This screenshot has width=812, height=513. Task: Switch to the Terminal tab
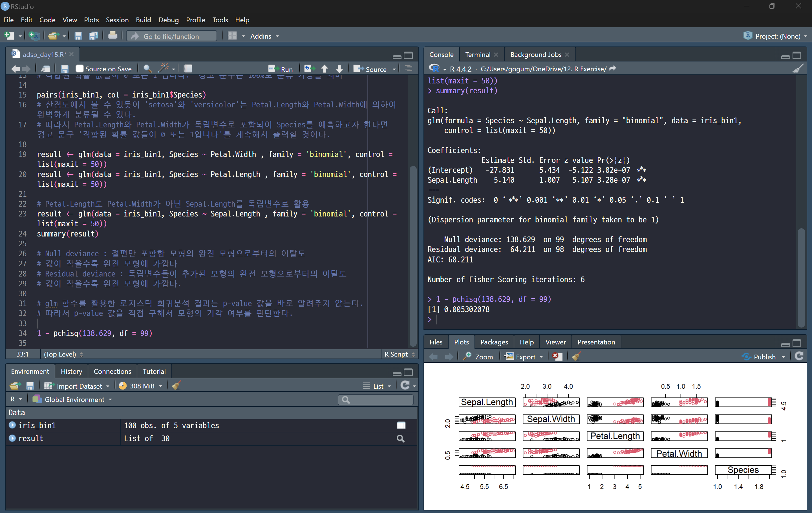coord(478,55)
